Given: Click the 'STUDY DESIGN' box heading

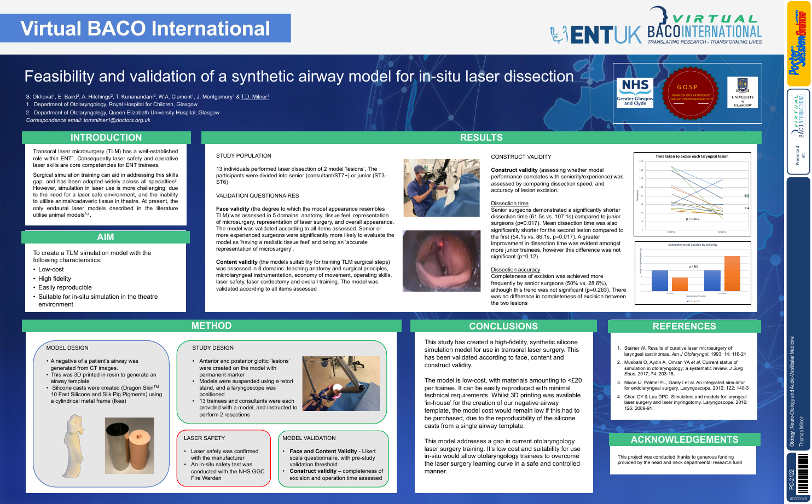Looking at the screenshot, I should [x=213, y=348].
